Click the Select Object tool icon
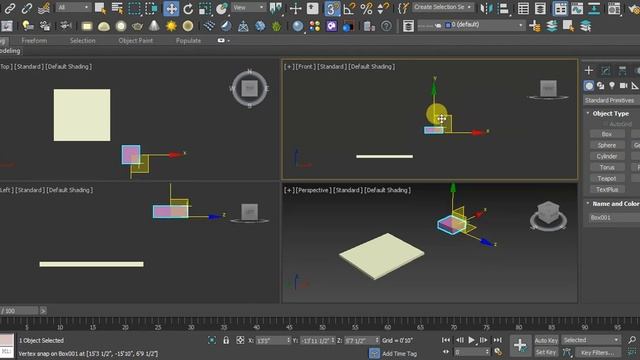Viewport: 640px width, 360px height. pyautogui.click(x=100, y=8)
